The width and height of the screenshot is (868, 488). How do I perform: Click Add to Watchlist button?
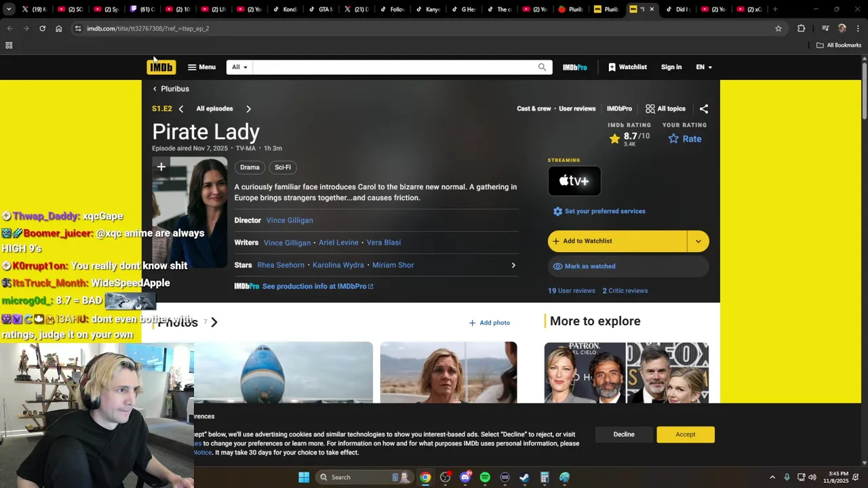(x=617, y=241)
